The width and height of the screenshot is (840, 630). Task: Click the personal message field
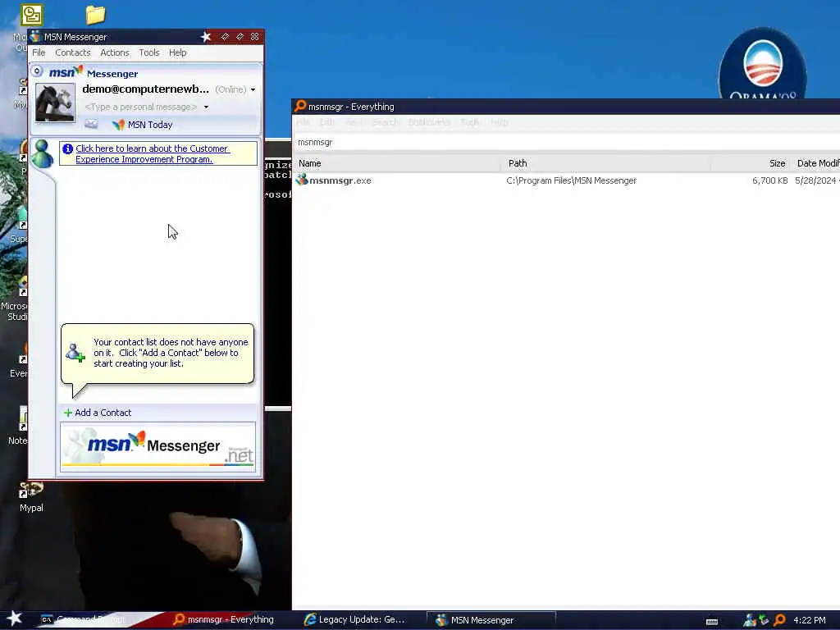pyautogui.click(x=141, y=107)
